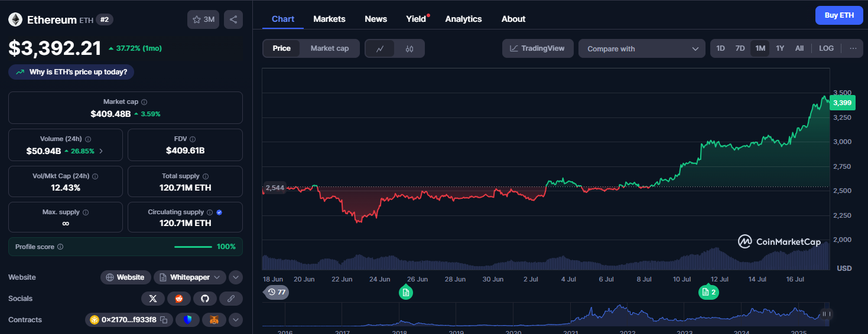Click the Market cap info icon
The height and width of the screenshot is (334, 868).
tap(144, 102)
